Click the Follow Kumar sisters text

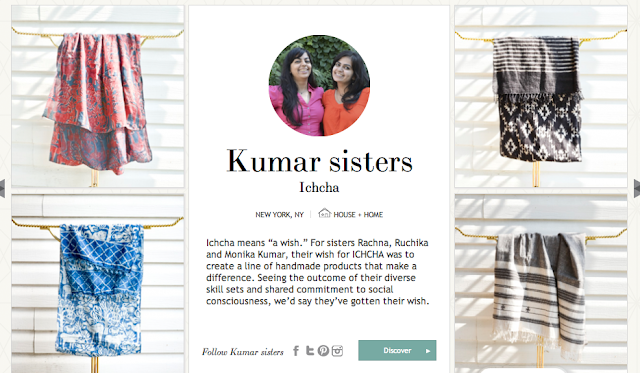point(242,352)
